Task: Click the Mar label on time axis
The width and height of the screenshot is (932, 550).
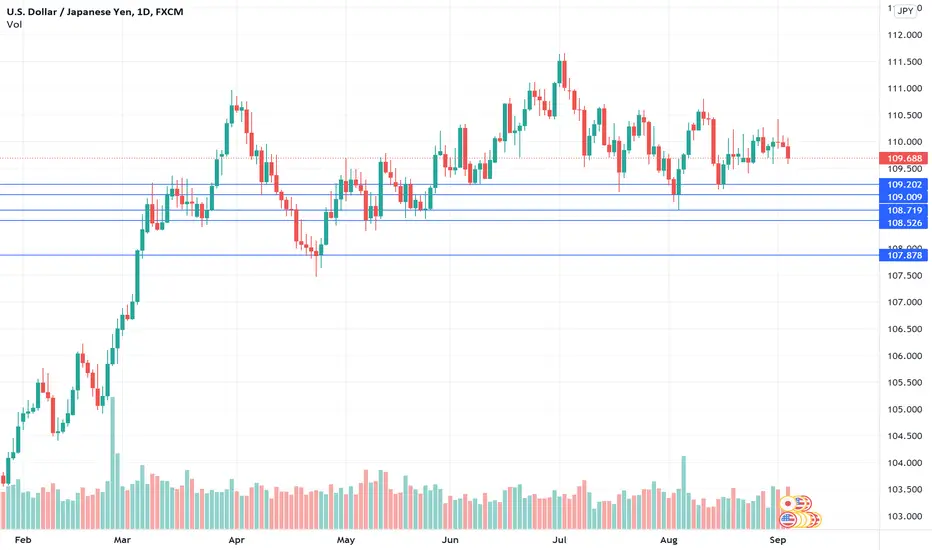Action: [122, 540]
